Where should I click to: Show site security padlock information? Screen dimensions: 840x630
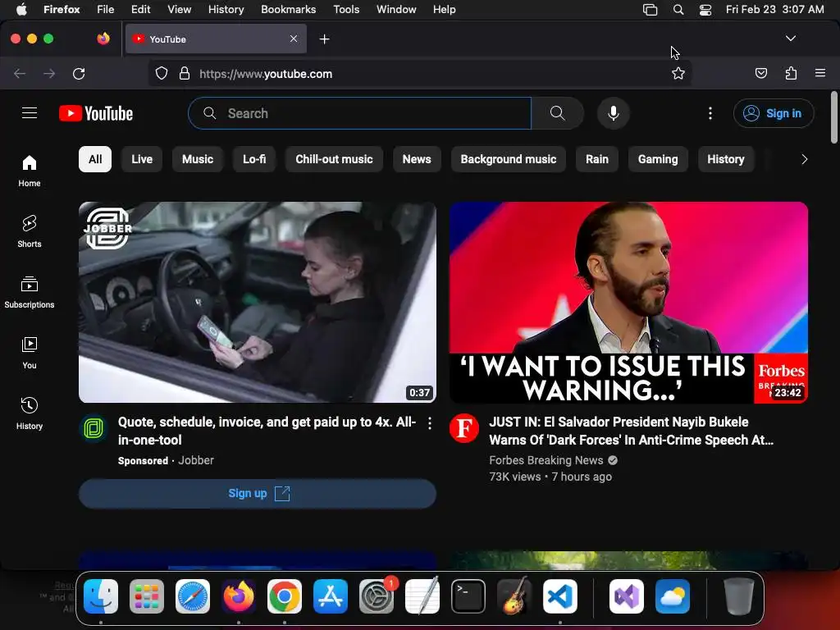point(185,73)
